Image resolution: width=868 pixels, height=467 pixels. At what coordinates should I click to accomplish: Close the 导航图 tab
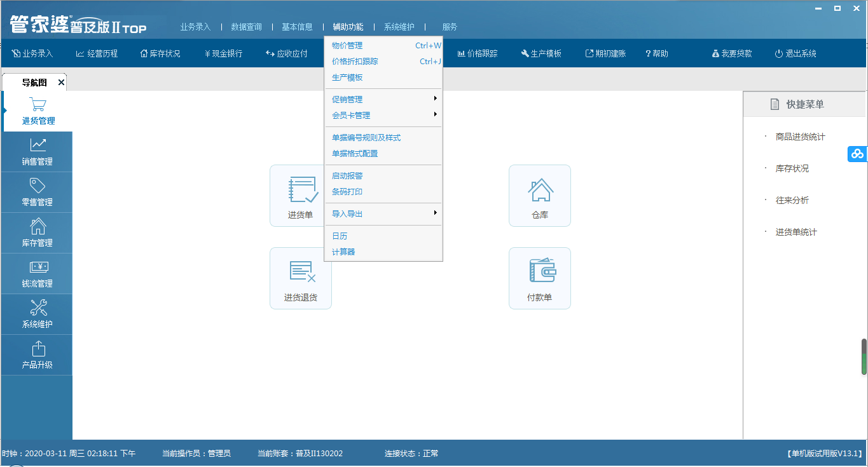point(61,83)
